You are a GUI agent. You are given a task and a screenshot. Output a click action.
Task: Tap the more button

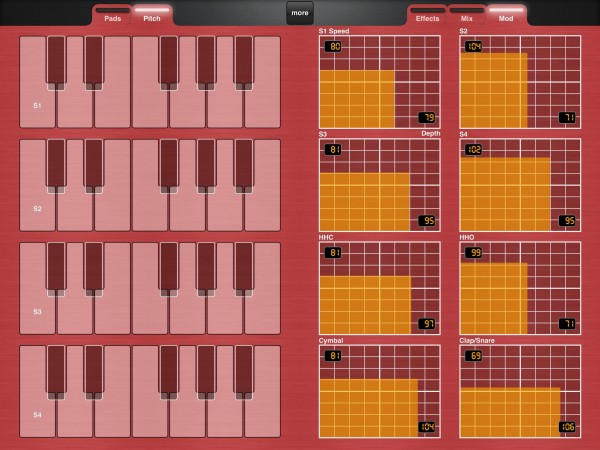click(300, 13)
